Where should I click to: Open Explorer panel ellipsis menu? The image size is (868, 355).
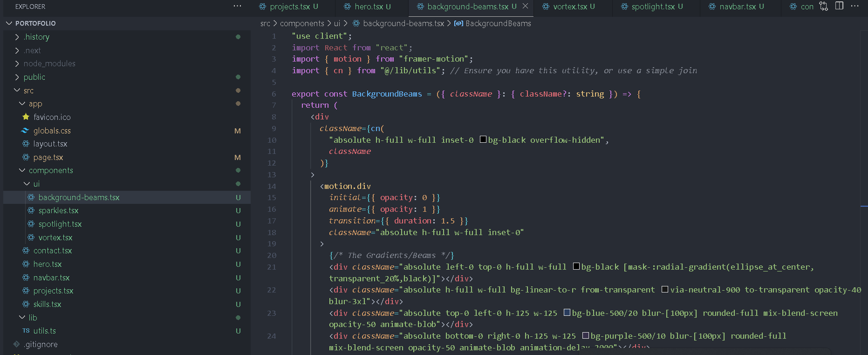click(237, 6)
